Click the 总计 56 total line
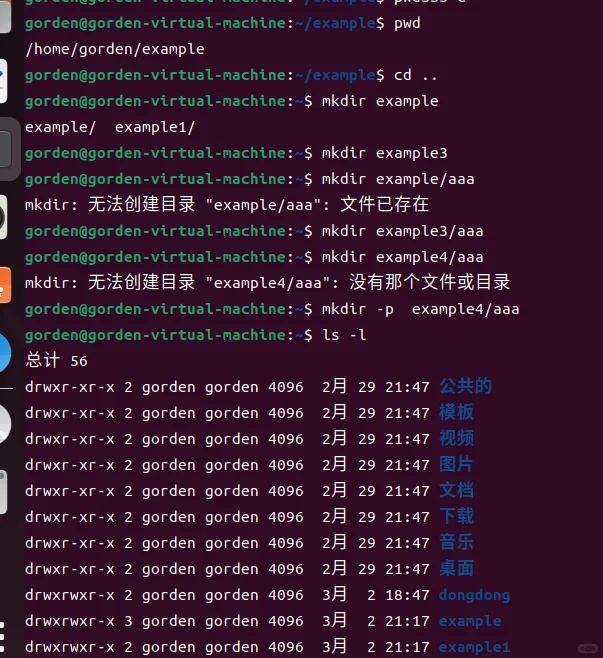603x658 pixels. (57, 360)
